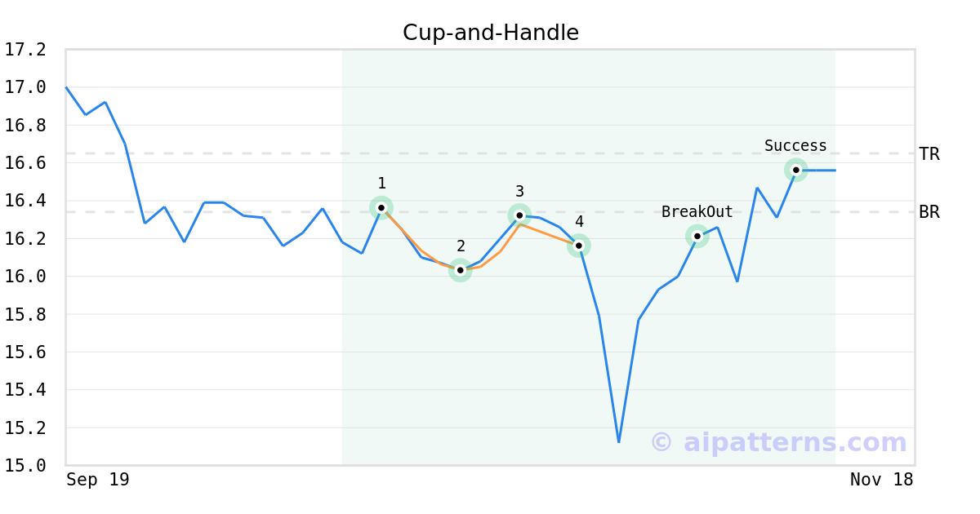Click the lowest dip of the price line
The image size is (980, 514).
tap(619, 441)
